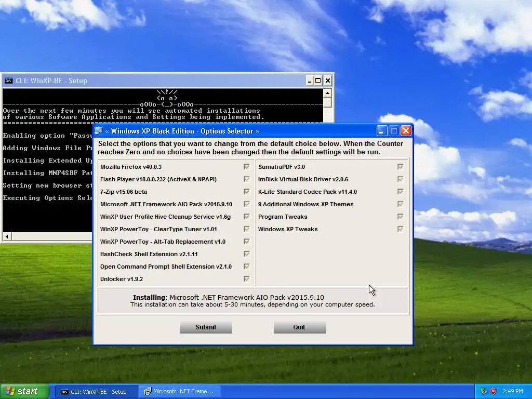
Task: Click the CLI window title bar text
Action: (51, 81)
